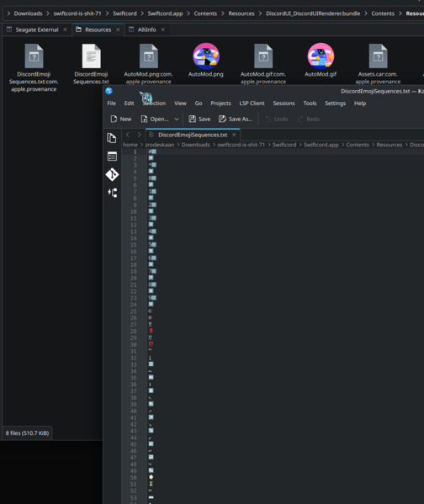Open the Edit menu in Kate
Viewport: 424px width, 504px height.
pos(129,103)
